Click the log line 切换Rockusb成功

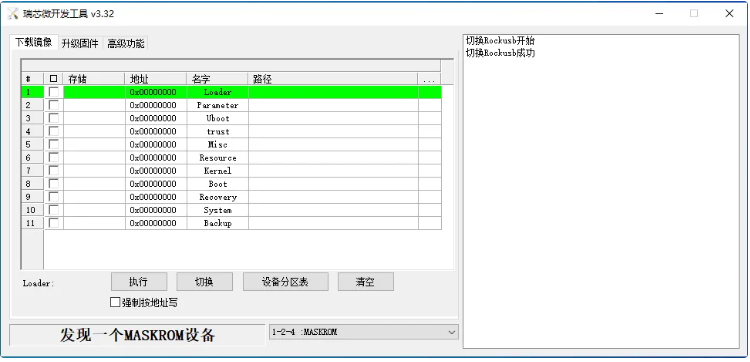[500, 53]
